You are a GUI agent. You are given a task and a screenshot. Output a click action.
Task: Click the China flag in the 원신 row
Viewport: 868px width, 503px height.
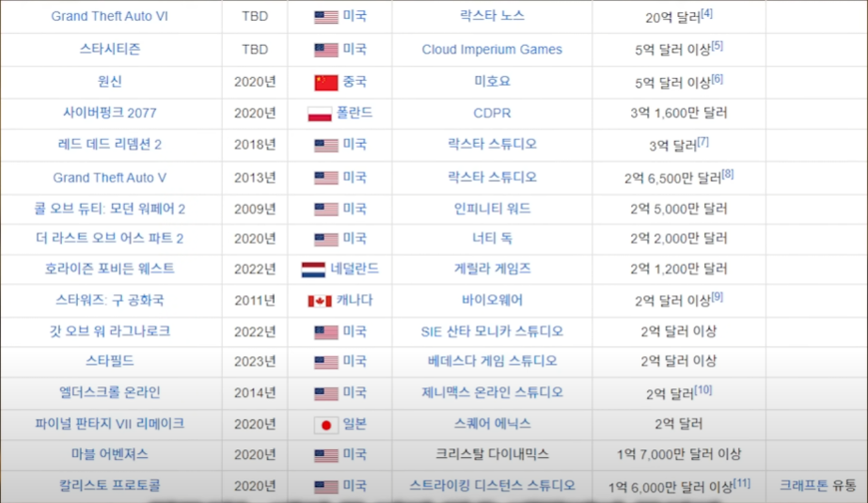pos(326,83)
